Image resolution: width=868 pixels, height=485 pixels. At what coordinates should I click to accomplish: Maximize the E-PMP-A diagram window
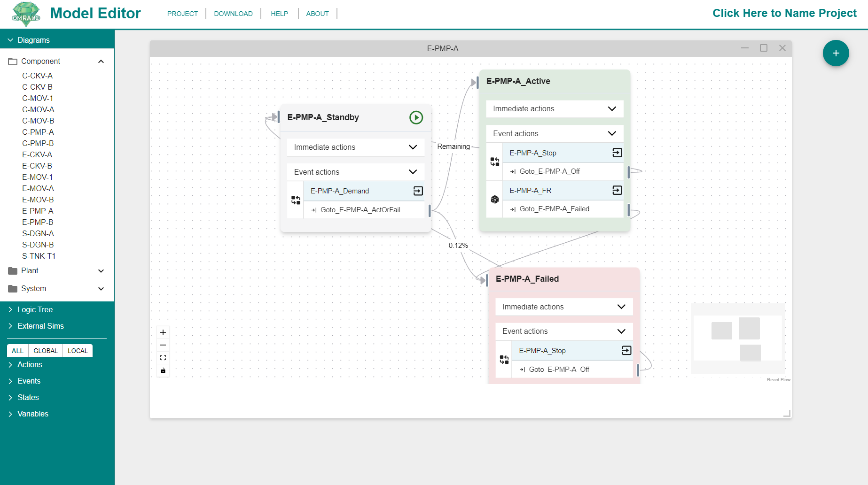(764, 48)
